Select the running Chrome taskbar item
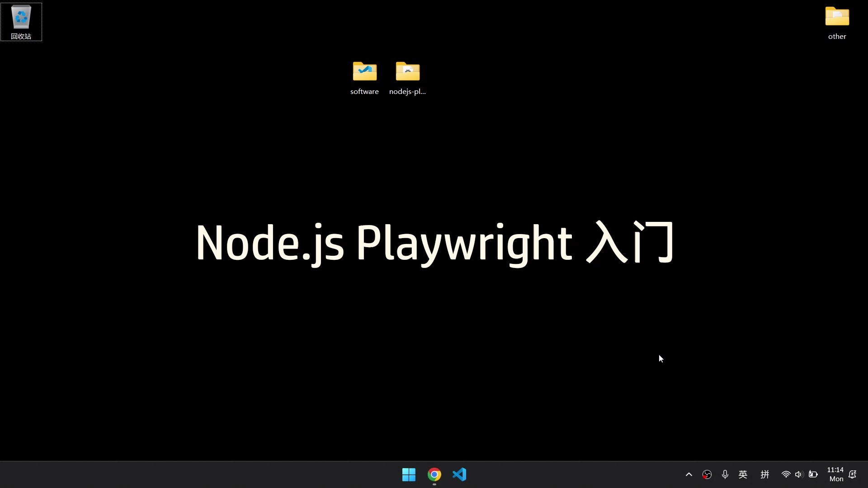This screenshot has height=488, width=868. tap(434, 475)
